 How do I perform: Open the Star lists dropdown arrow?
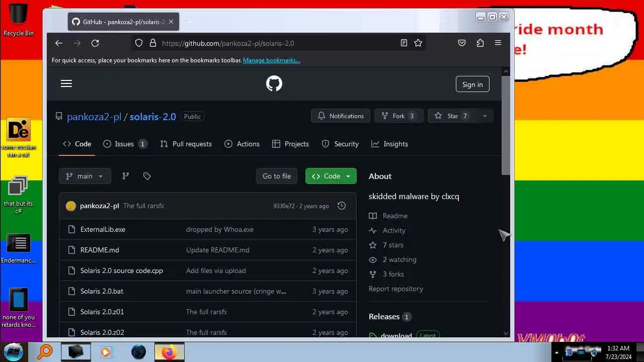coord(485,116)
